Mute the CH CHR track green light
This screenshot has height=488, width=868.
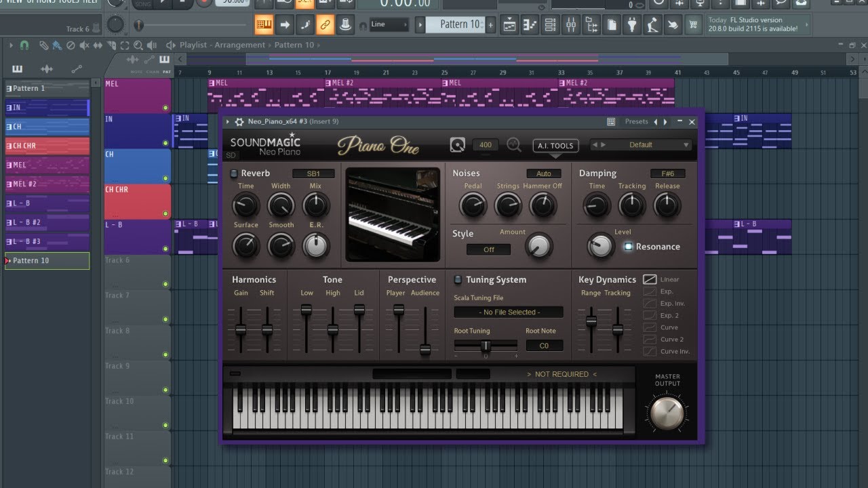pyautogui.click(x=165, y=213)
